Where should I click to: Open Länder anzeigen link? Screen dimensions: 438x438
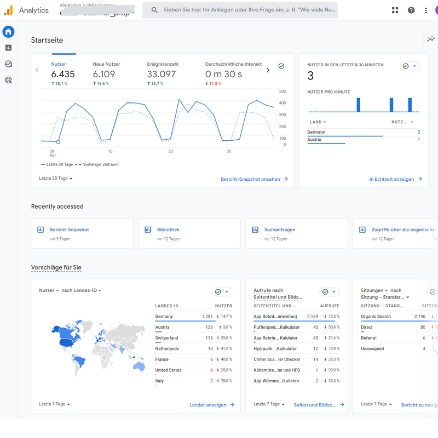click(208, 405)
